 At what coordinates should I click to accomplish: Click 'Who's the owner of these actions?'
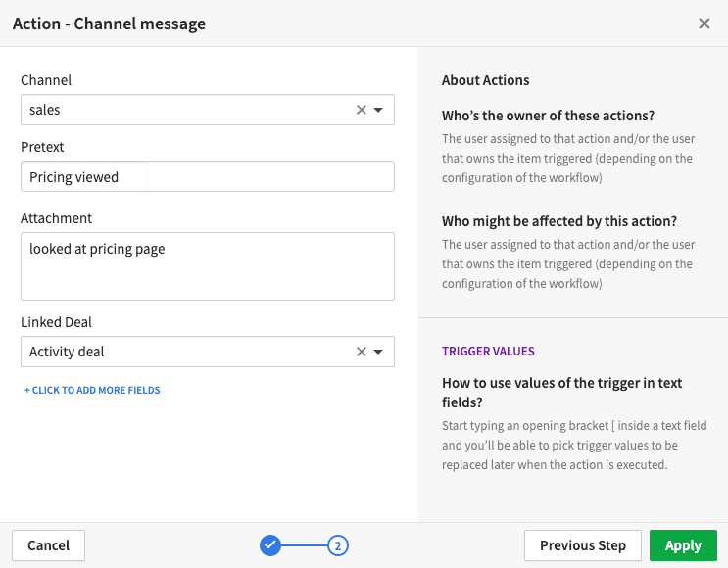click(548, 116)
